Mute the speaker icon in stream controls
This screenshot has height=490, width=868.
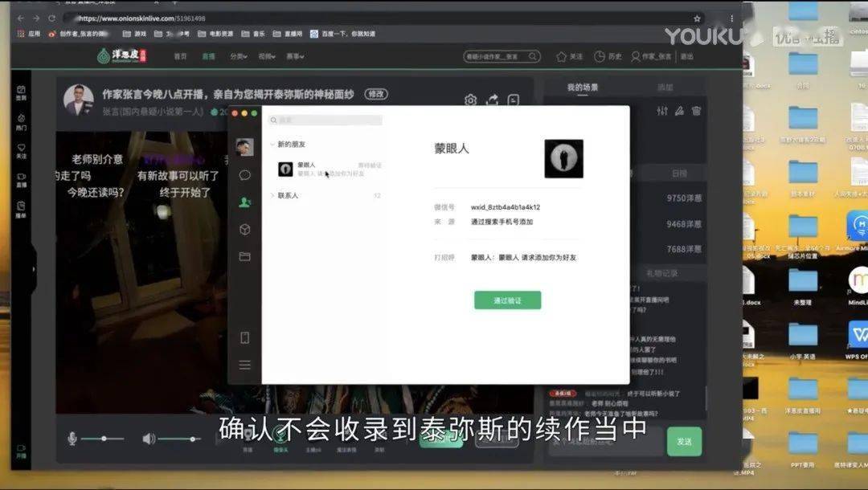pos(149,439)
